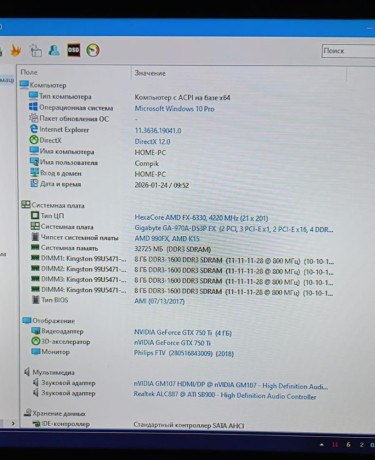375x460 pixels.
Task: Open the HexaCore AMD FX-6330 link
Action: 201,218
